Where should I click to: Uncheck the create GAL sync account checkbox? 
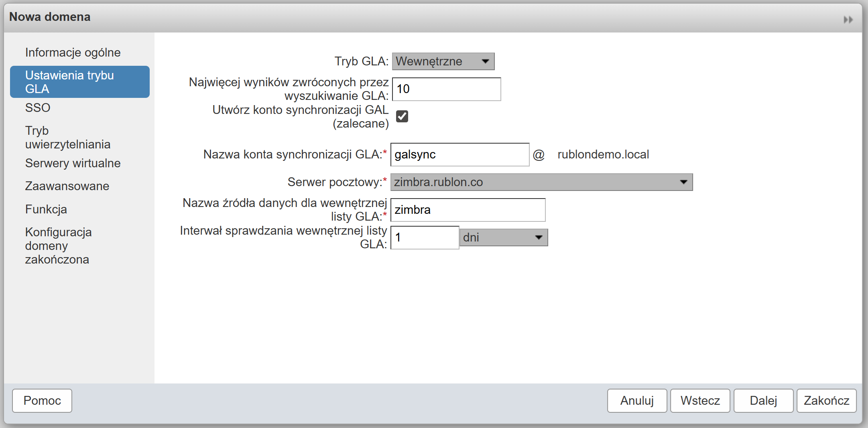point(402,116)
